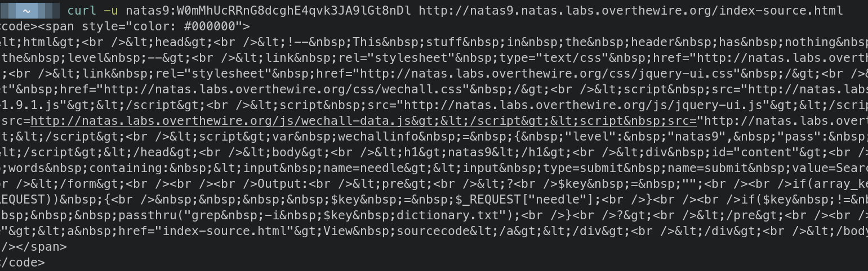Click the closing code tag on the last line

point(23,263)
